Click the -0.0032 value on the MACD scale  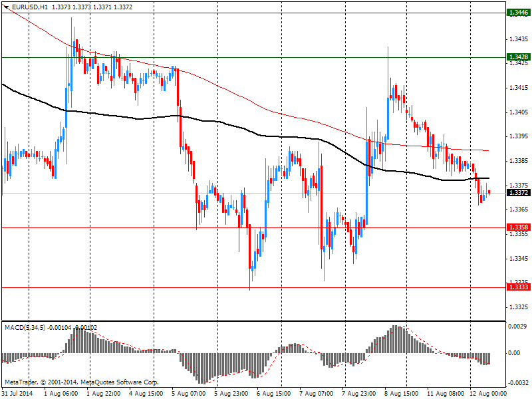517,383
